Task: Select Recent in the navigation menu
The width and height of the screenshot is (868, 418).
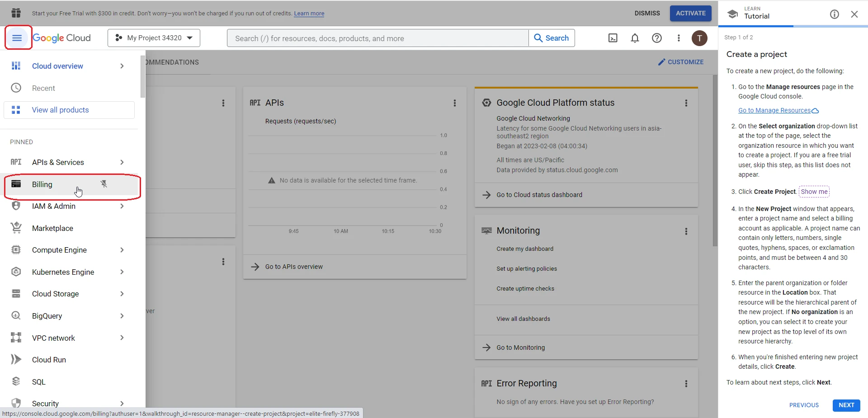Action: coord(69,88)
